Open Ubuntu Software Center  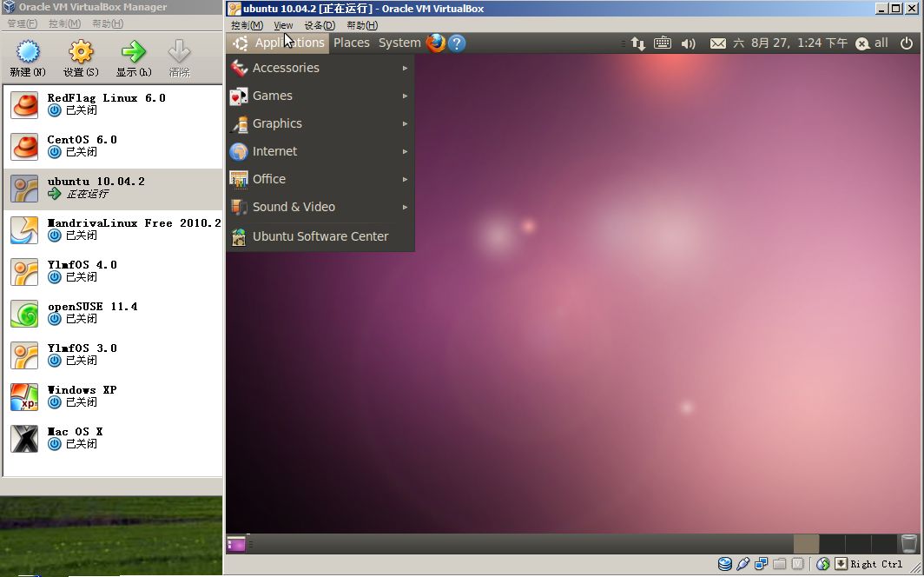[320, 236]
